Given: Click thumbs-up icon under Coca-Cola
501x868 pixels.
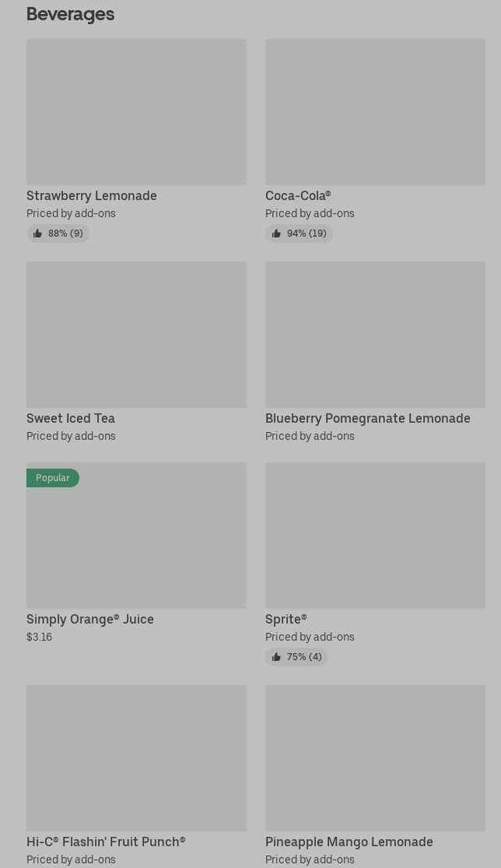Looking at the screenshot, I should pos(276,234).
